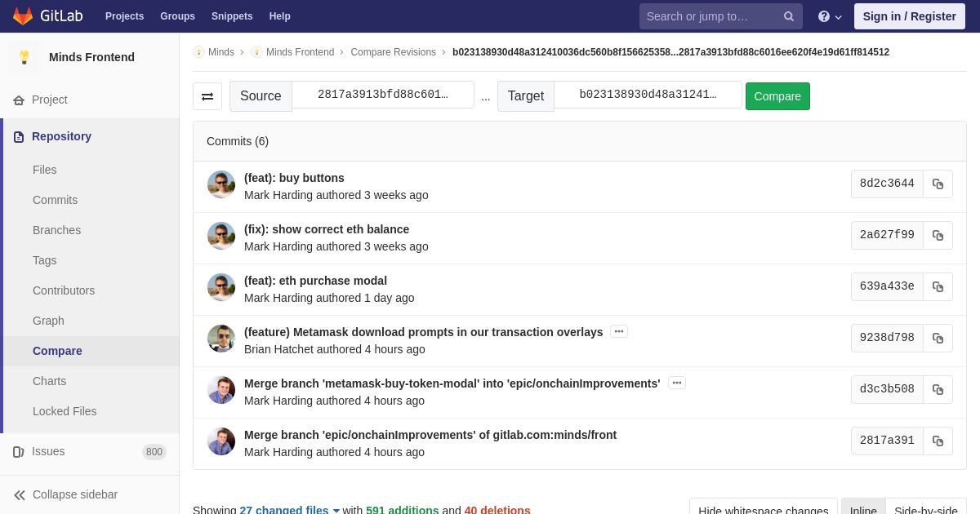The width and height of the screenshot is (980, 514).
Task: Open the help question mark menu
Action: click(x=830, y=16)
